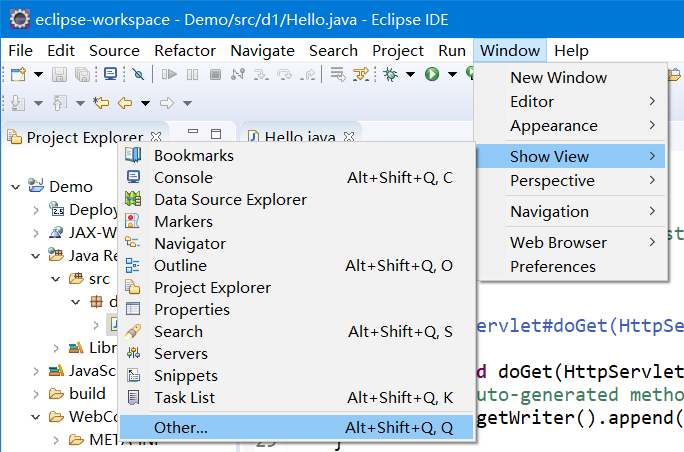
Task: Collapse the Java Resources tree node
Action: click(36, 256)
